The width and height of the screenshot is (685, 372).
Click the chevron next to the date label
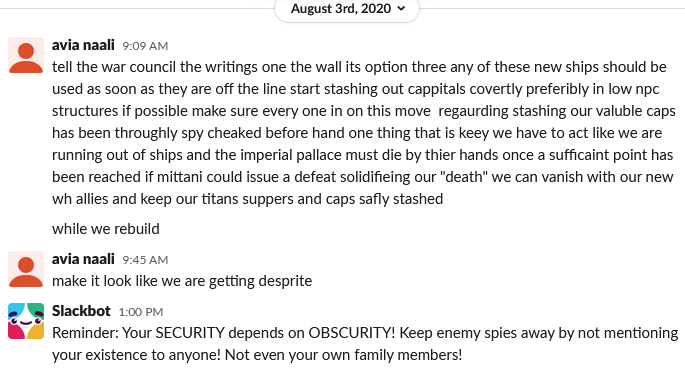401,9
